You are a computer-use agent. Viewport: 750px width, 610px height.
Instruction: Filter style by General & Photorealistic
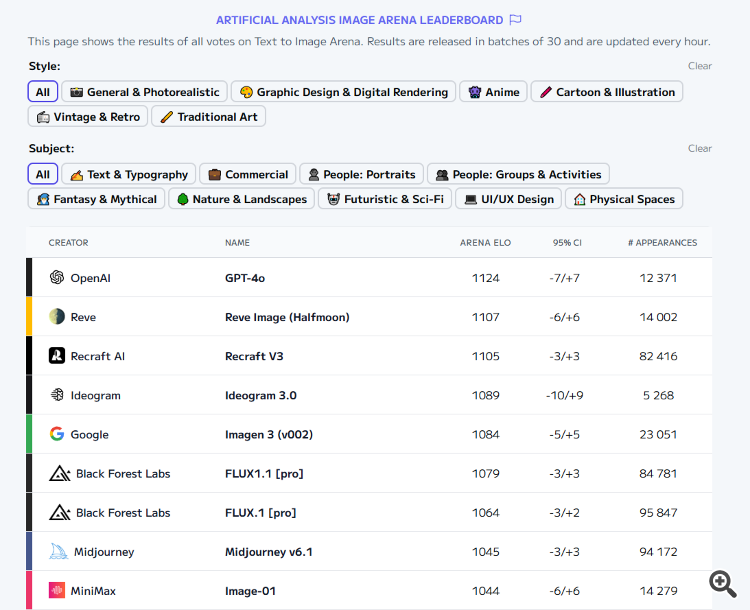click(144, 91)
